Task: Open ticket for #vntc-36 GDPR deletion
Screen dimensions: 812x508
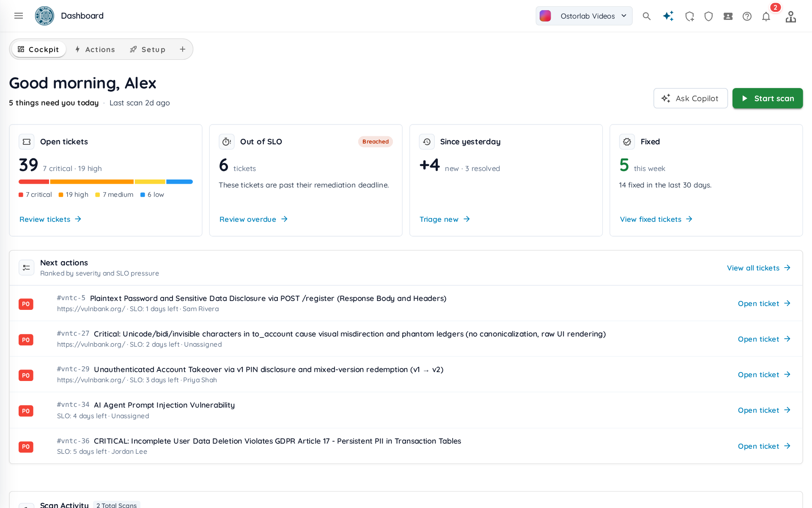Action: tap(764, 446)
